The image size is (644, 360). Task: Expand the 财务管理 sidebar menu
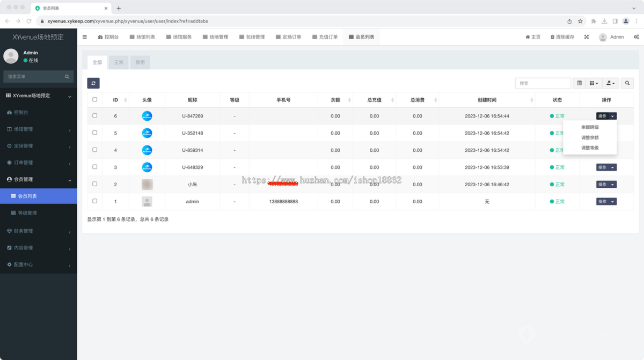[x=38, y=231]
